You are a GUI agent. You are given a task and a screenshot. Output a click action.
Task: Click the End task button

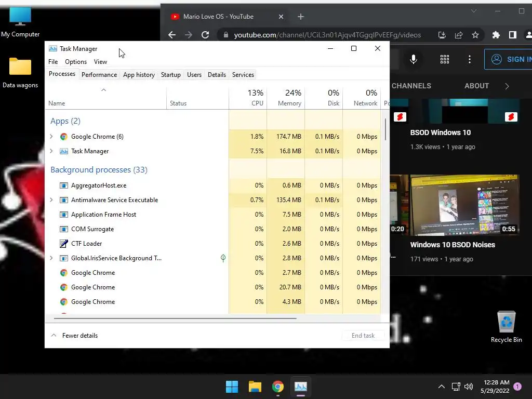tap(363, 336)
